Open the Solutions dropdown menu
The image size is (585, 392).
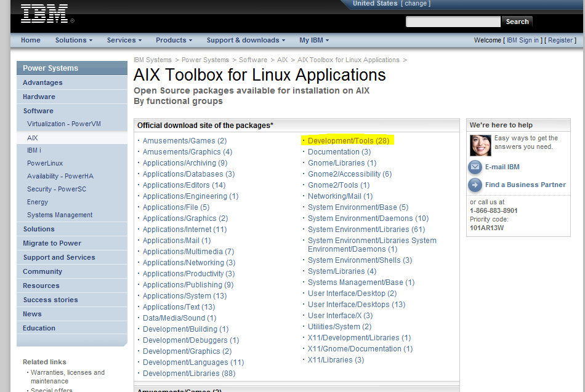click(74, 40)
